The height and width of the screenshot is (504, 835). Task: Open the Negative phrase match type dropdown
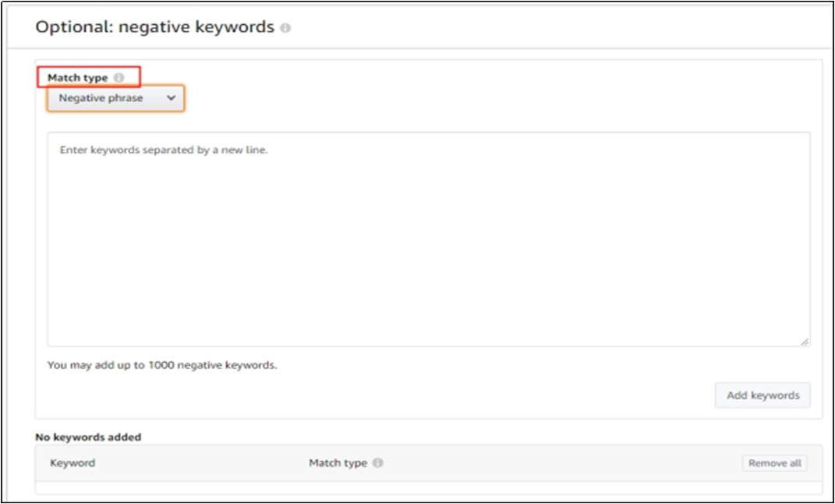pyautogui.click(x=115, y=98)
